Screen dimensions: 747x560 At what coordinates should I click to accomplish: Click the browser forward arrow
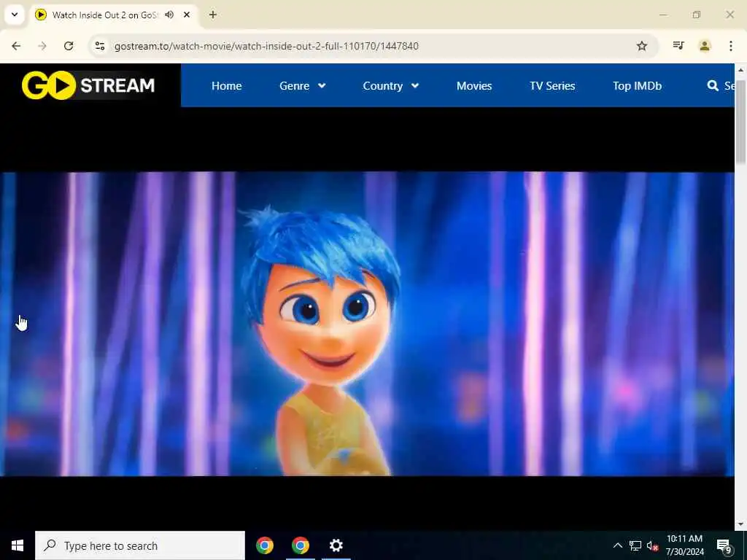pos(42,46)
